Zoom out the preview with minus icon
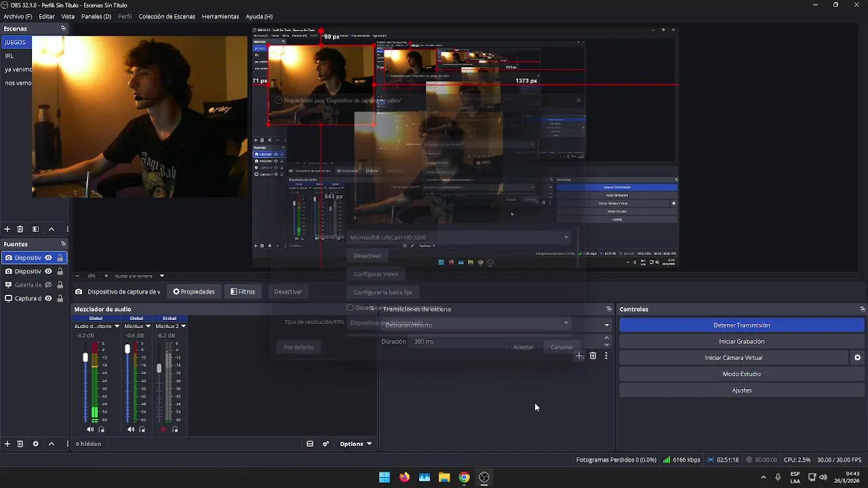The height and width of the screenshot is (488, 868). (x=77, y=276)
